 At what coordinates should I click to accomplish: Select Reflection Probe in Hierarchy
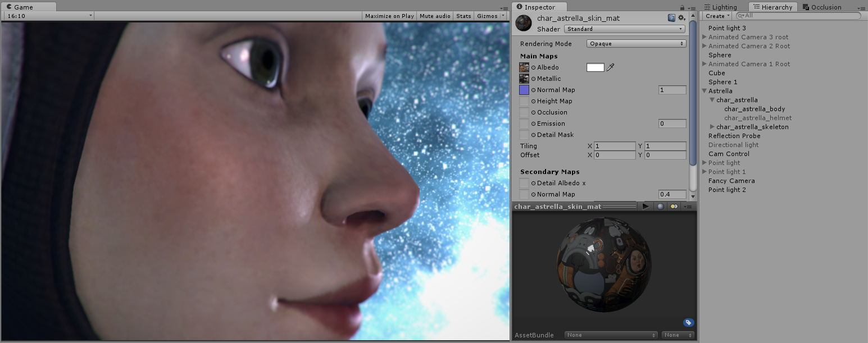click(x=734, y=136)
